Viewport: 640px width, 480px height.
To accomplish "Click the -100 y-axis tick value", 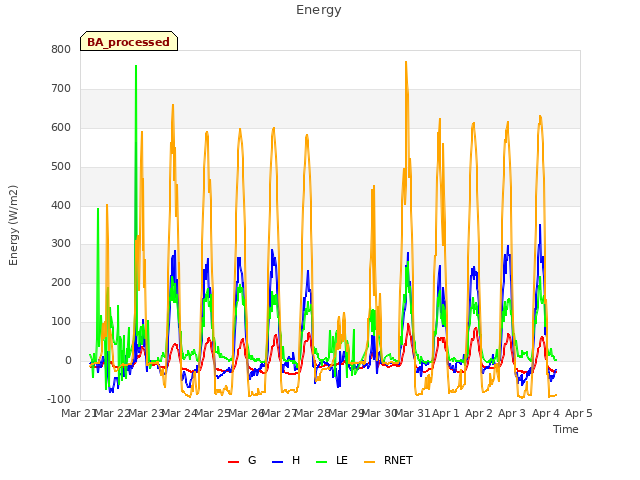I will pyautogui.click(x=59, y=399).
